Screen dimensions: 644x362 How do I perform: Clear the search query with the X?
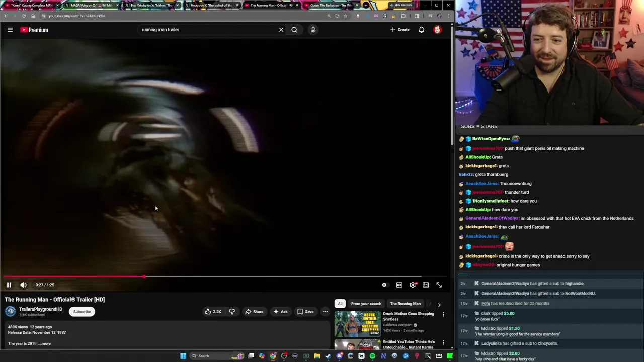click(x=281, y=30)
